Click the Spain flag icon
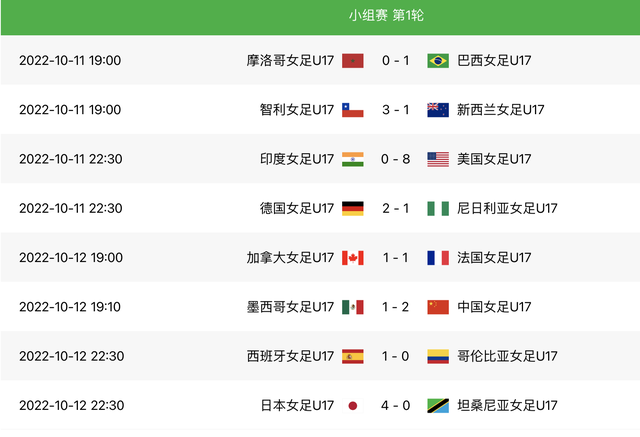Viewport: 640px width, 437px height. pos(352,356)
